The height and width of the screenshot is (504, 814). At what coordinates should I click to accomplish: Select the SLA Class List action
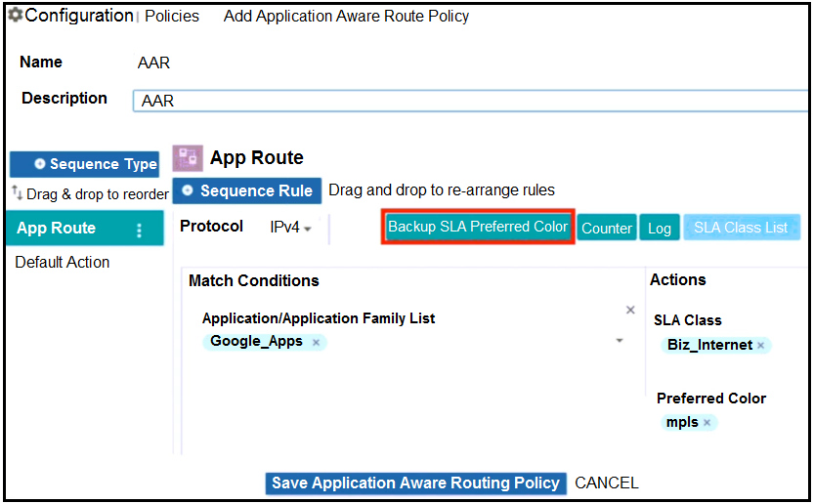point(741,228)
